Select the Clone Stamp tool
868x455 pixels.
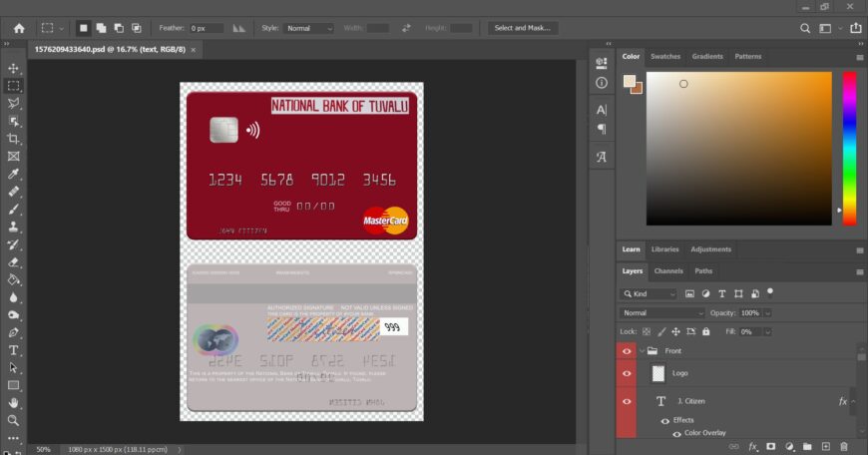13,227
